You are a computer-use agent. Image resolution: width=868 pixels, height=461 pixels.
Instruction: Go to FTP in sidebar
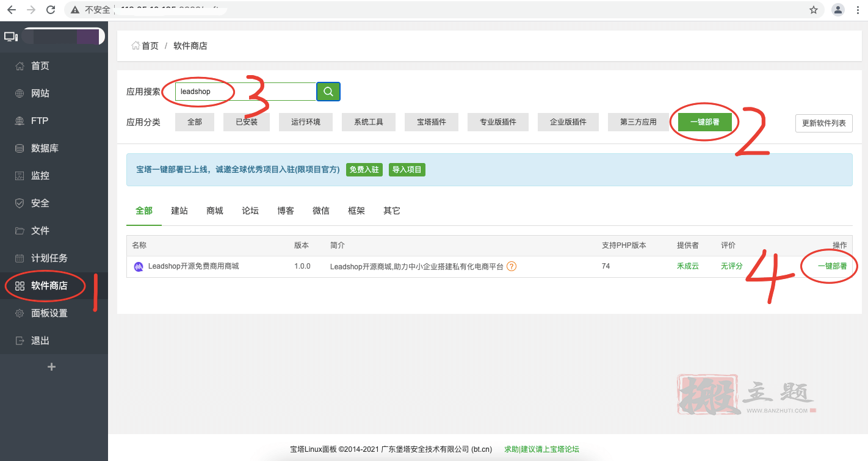pyautogui.click(x=54, y=121)
